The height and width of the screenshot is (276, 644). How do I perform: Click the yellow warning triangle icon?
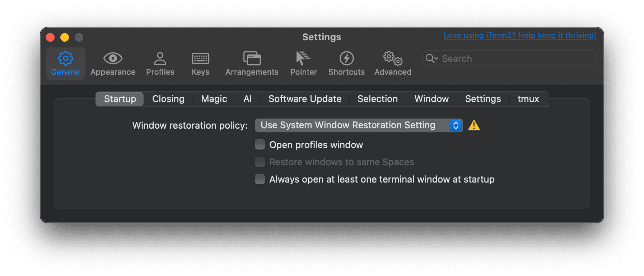click(x=474, y=125)
